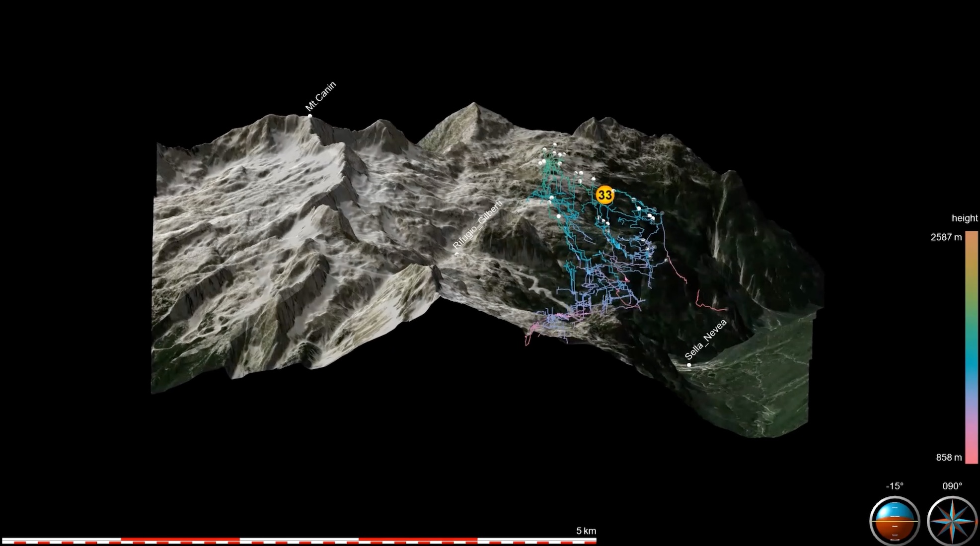Click the Mt.Canin summit station dot
This screenshot has width=980, height=546.
[310, 116]
